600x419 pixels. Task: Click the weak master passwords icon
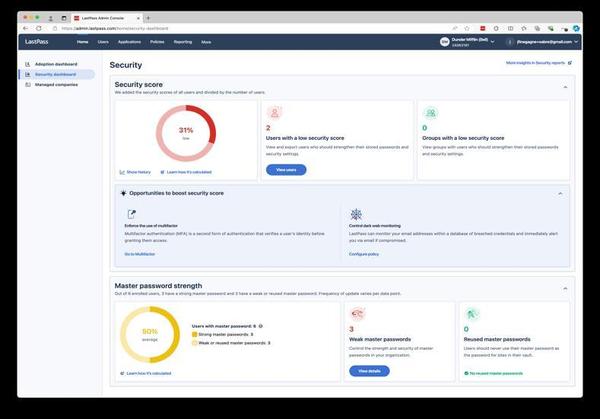pyautogui.click(x=356, y=313)
